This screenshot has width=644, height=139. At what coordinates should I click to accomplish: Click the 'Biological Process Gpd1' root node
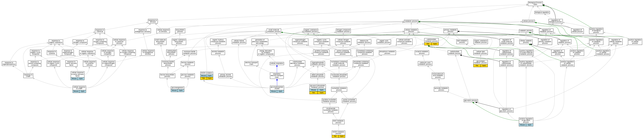click(535, 4)
